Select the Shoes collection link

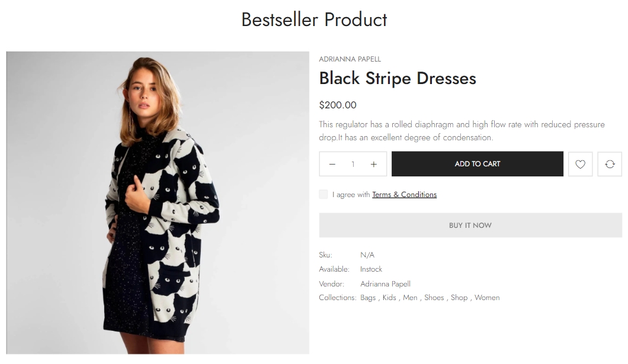(x=434, y=298)
